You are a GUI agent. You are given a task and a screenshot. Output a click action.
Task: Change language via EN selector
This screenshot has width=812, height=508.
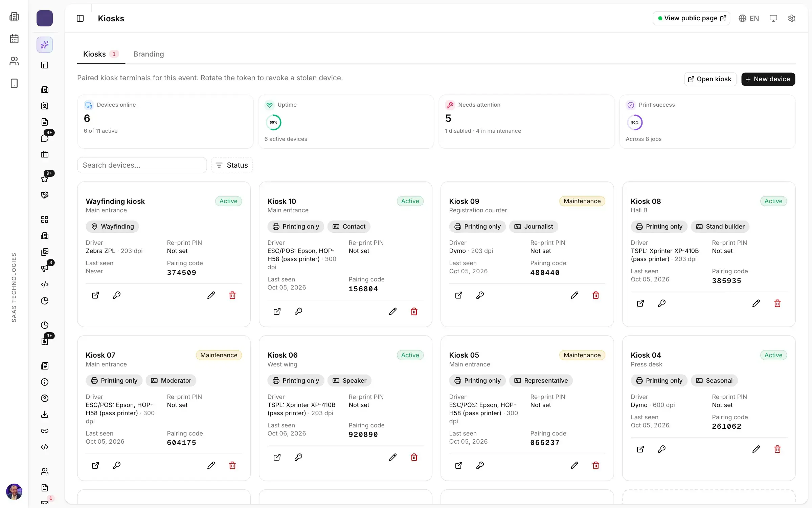click(x=749, y=18)
